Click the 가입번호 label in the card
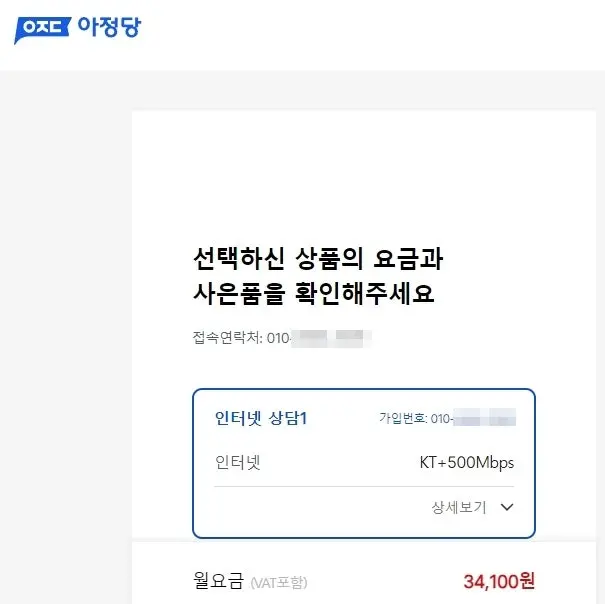605x604 pixels. coord(403,417)
